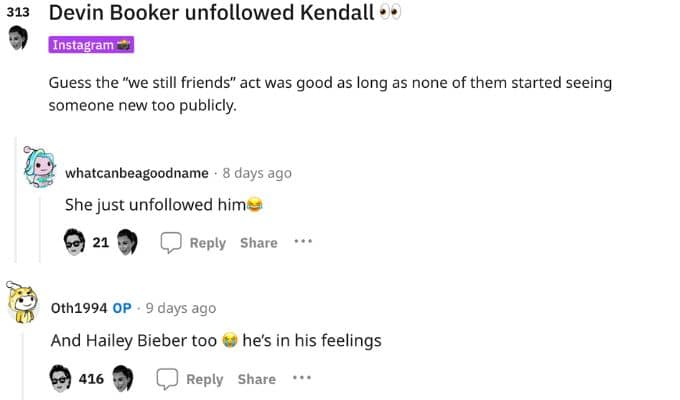Open the "Devin Booker unfollowed Kendall" post title
The image size is (680, 400).
click(x=211, y=14)
